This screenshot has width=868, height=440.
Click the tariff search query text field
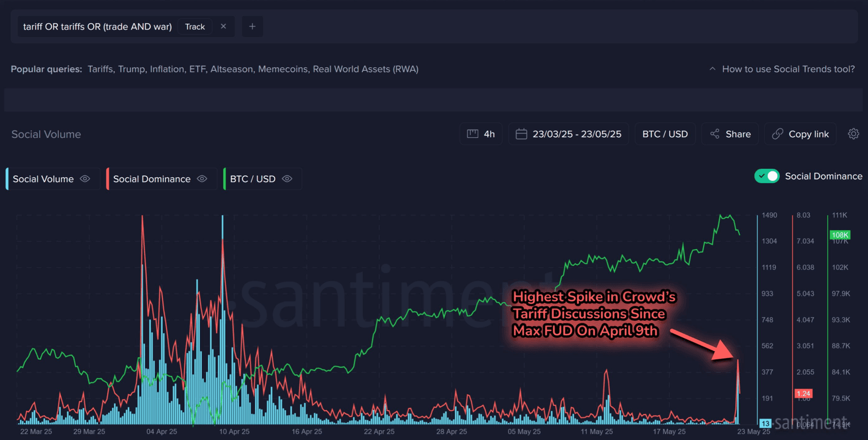click(x=97, y=27)
